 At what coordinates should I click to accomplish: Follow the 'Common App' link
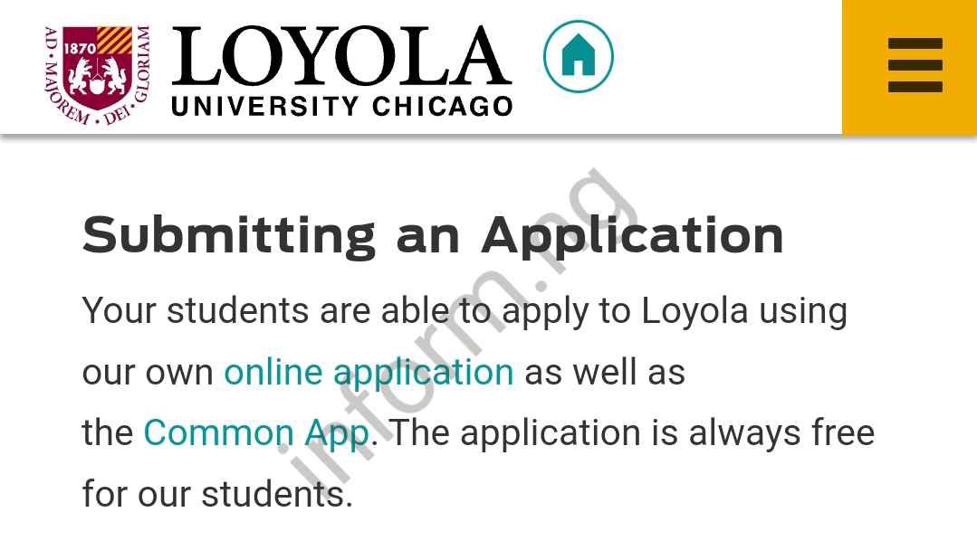[255, 432]
